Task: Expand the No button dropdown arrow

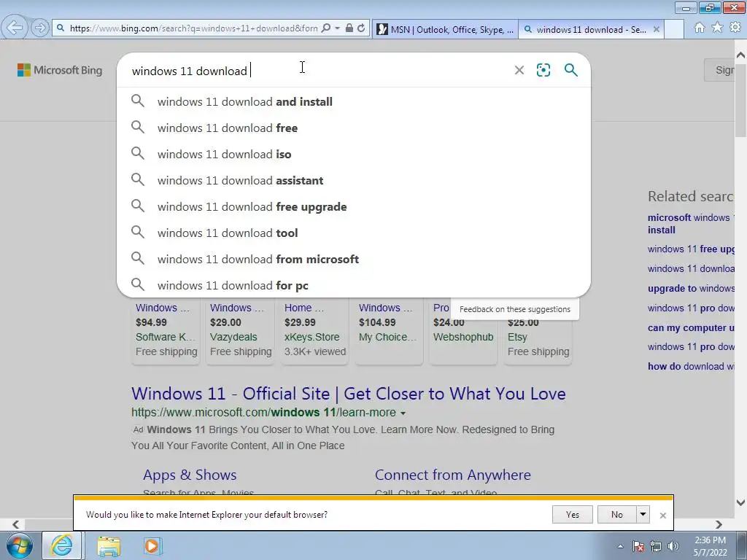Action: click(x=643, y=514)
